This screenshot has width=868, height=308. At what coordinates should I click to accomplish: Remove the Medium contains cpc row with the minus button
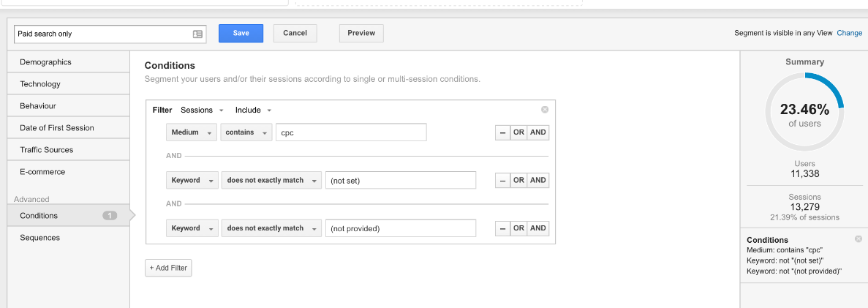point(502,132)
